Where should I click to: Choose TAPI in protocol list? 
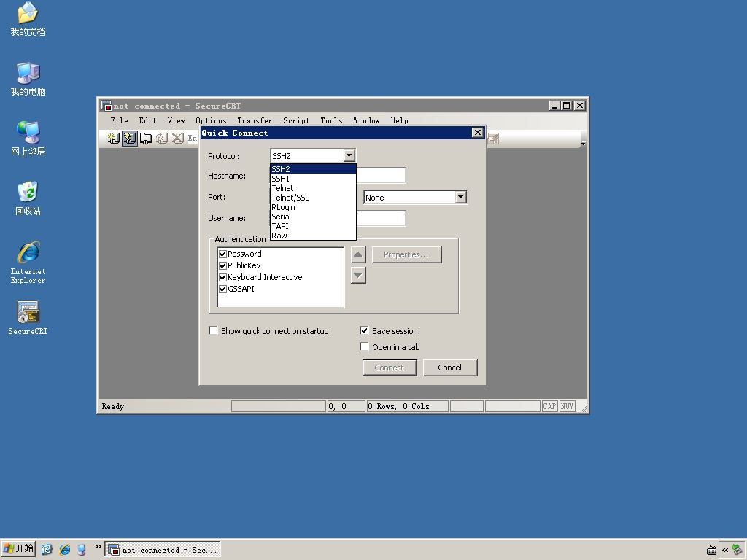click(x=313, y=226)
